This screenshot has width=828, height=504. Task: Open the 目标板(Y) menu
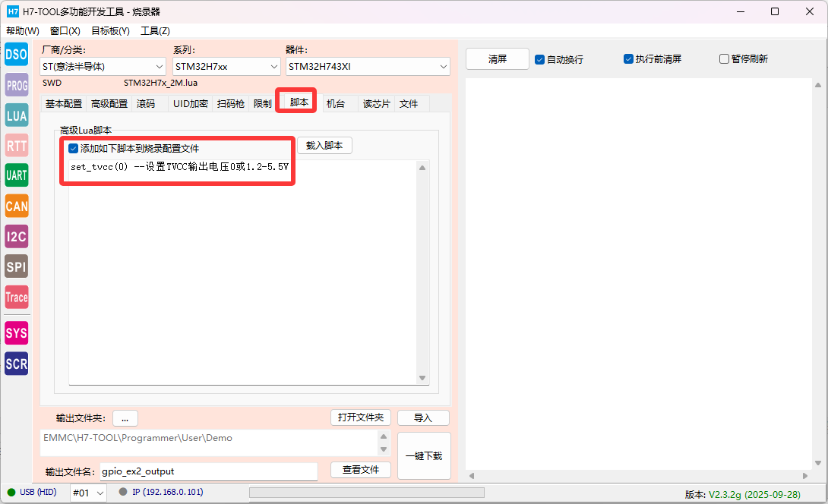(110, 31)
